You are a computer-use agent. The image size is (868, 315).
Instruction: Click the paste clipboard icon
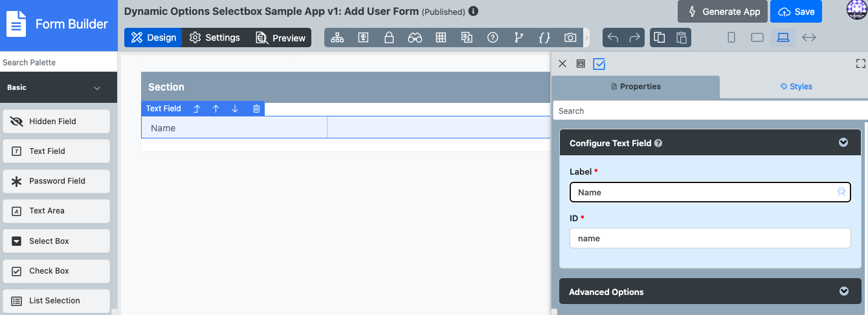[x=681, y=38]
